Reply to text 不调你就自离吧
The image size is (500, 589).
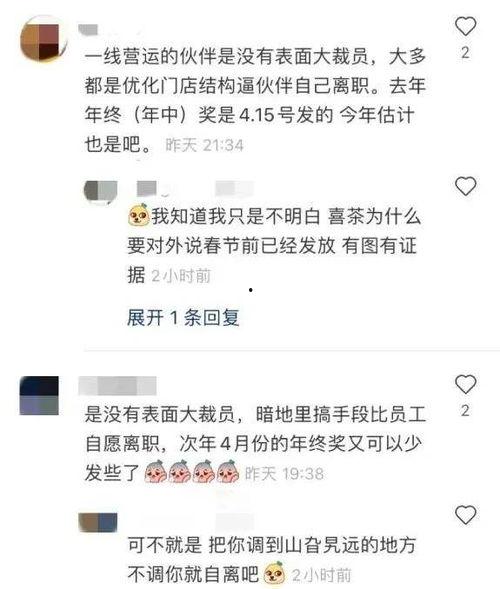(x=193, y=574)
